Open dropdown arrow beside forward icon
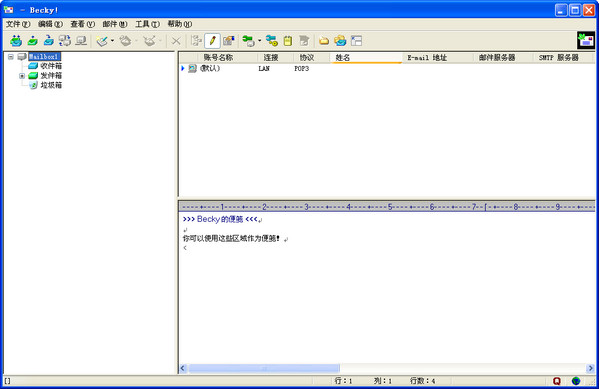 [x=160, y=41]
